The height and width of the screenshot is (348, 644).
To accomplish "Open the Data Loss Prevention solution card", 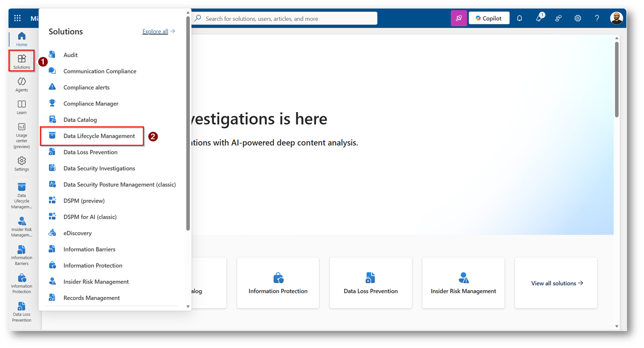I will (x=371, y=283).
